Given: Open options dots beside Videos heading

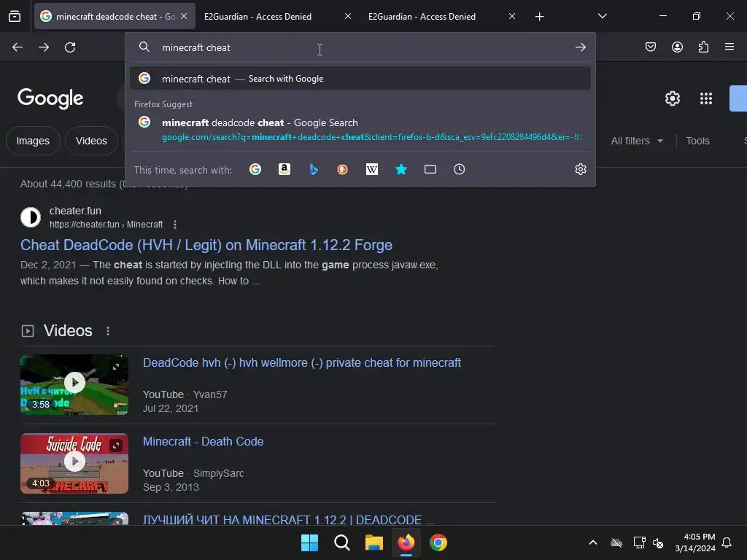Looking at the screenshot, I should coord(108,331).
